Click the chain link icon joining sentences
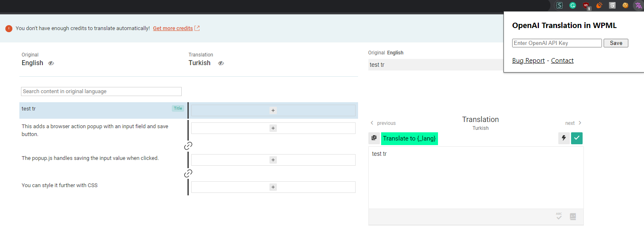Viewport: 644px width, 244px height. click(188, 145)
